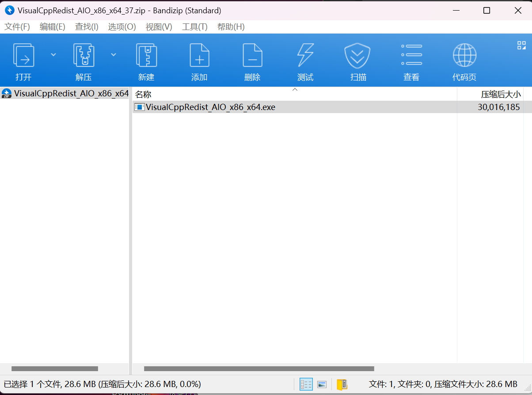Click the 代码页 (Code page) globe icon

(464, 56)
